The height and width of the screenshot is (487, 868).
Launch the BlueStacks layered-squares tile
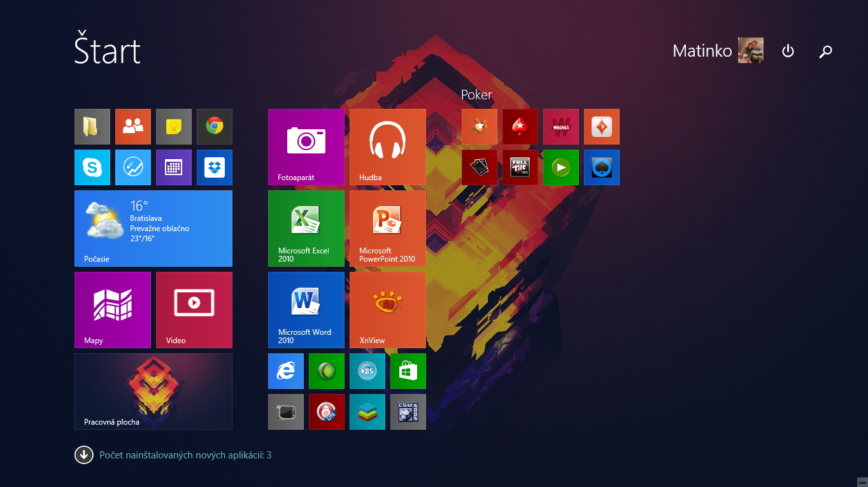pyautogui.click(x=367, y=412)
